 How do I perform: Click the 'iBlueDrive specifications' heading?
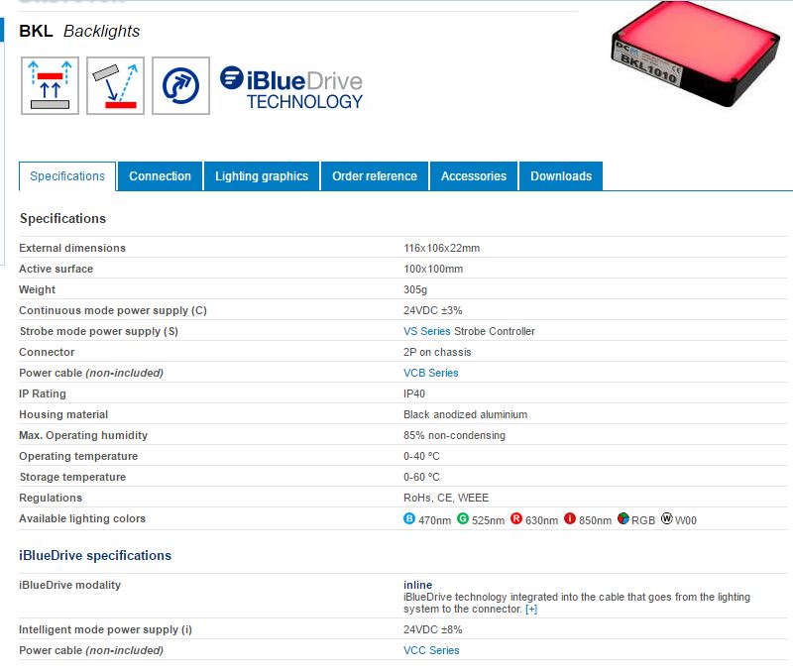[x=95, y=555]
